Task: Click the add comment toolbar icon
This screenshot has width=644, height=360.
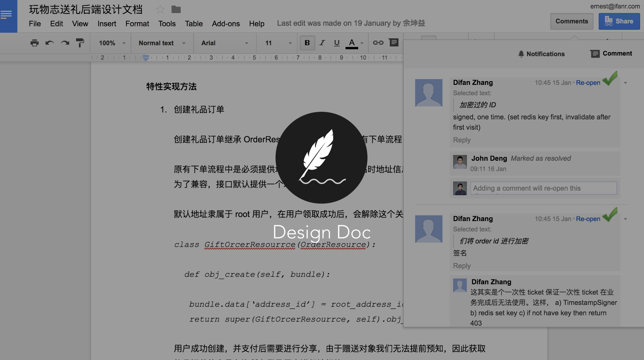Action: (x=394, y=43)
